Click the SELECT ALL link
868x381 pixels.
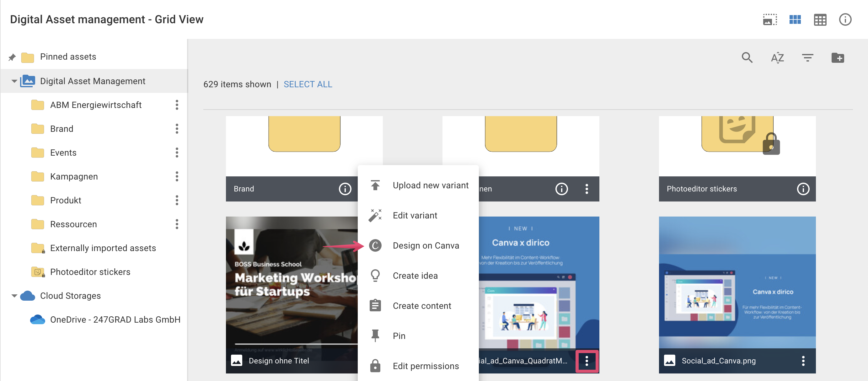pos(308,84)
